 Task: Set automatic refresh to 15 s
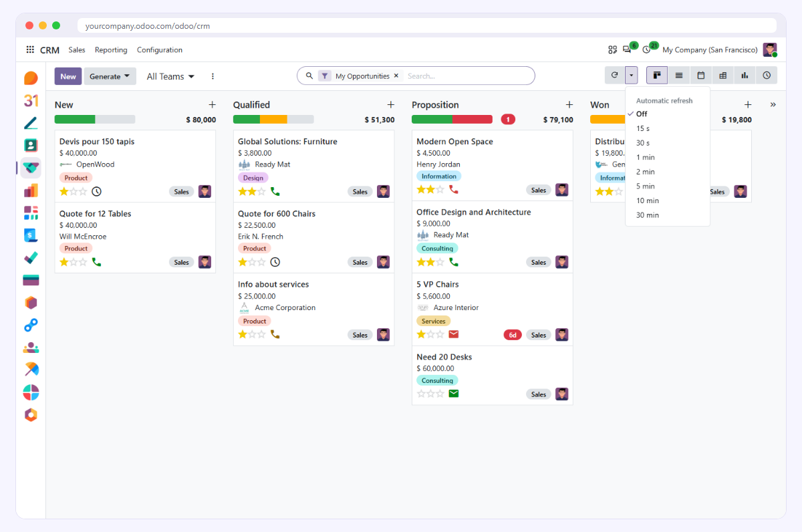point(668,128)
